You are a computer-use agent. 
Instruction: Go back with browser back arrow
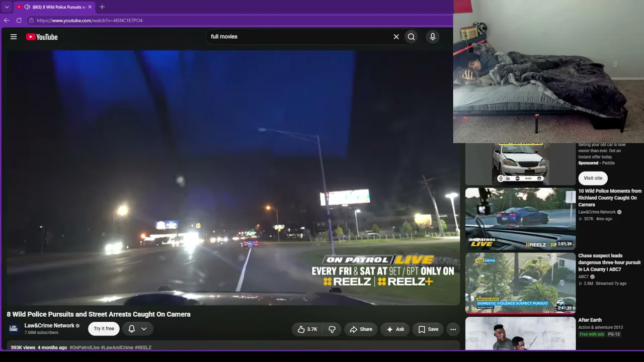pos(7,21)
